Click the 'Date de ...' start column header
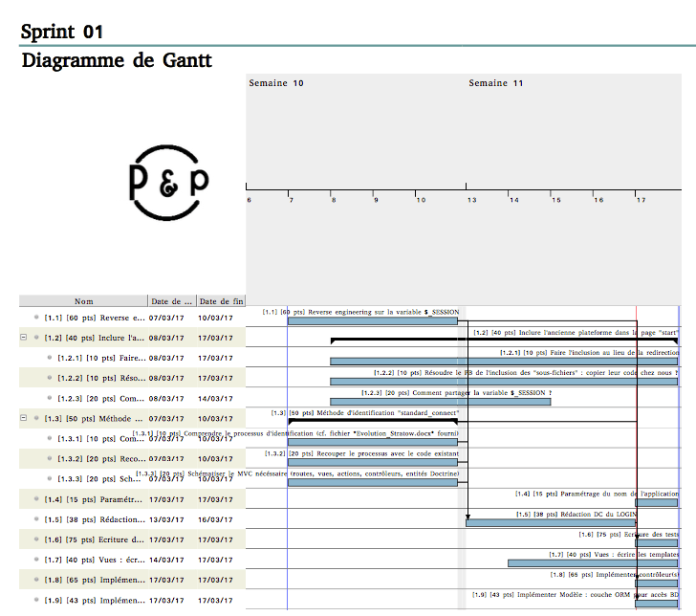The width and height of the screenshot is (696, 616). [172, 301]
